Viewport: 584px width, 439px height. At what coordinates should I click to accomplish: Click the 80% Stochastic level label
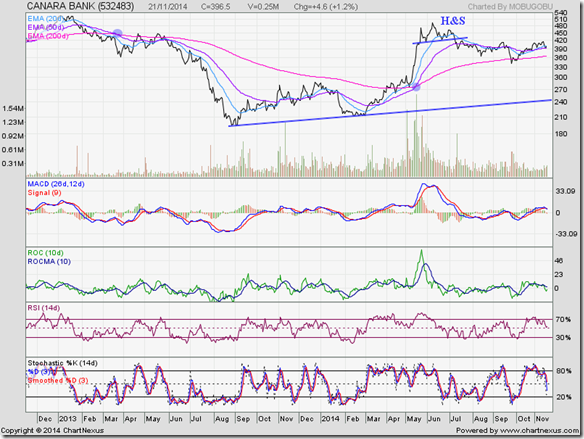[564, 371]
